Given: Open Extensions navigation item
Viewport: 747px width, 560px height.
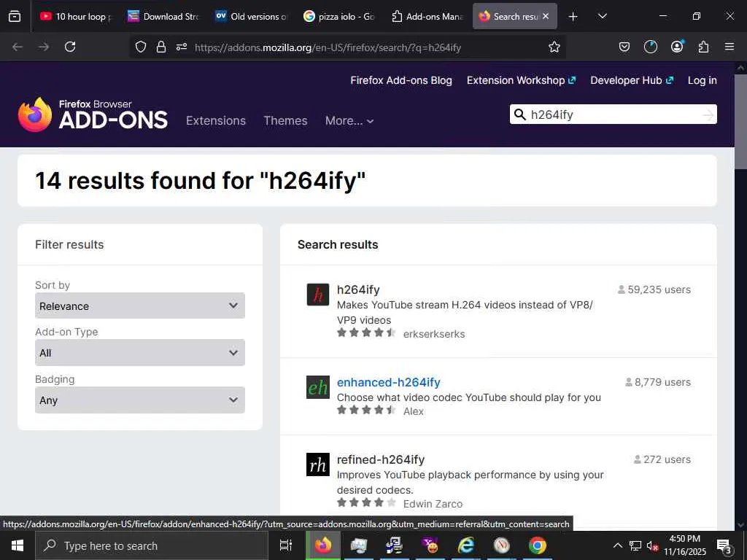Looking at the screenshot, I should click(x=216, y=121).
